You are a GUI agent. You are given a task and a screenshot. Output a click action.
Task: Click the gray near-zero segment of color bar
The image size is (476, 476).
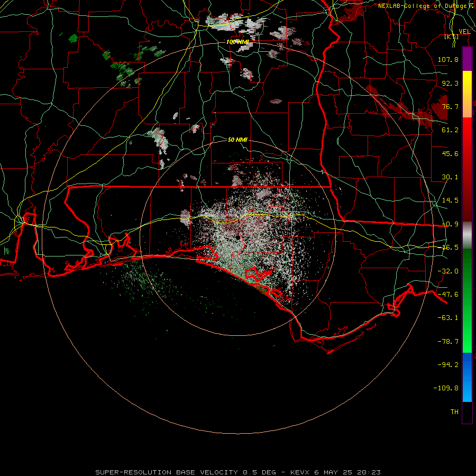467,235
